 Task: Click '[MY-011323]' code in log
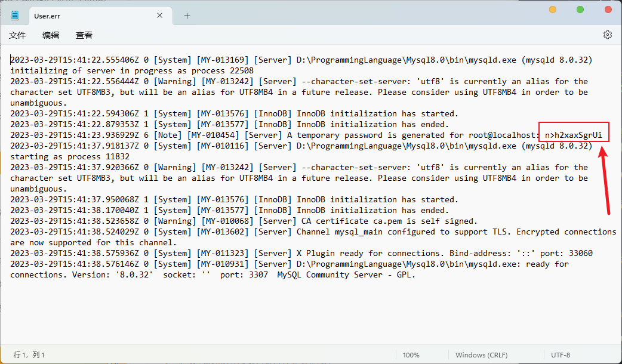click(x=223, y=254)
